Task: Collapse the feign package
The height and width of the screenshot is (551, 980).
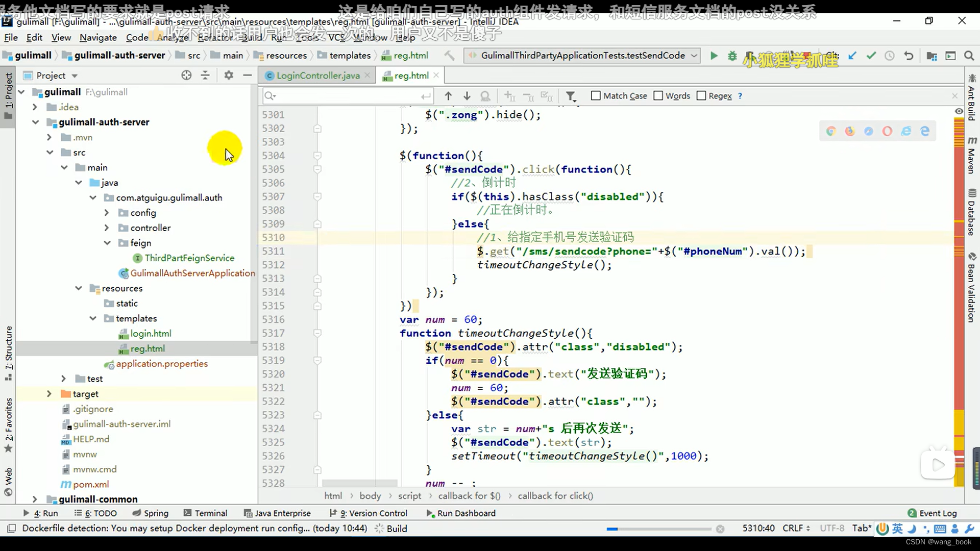Action: coord(107,243)
